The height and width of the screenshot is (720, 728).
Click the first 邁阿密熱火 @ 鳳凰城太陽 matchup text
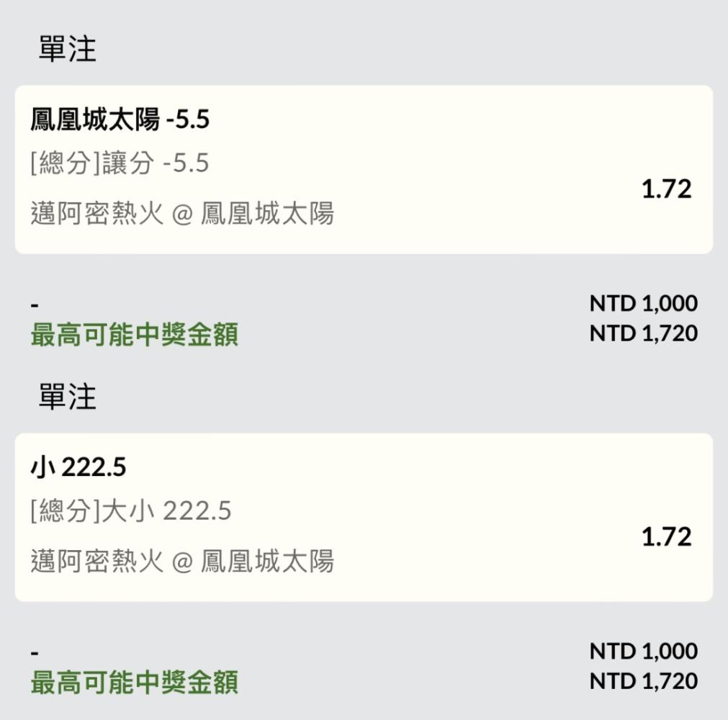pyautogui.click(x=182, y=214)
